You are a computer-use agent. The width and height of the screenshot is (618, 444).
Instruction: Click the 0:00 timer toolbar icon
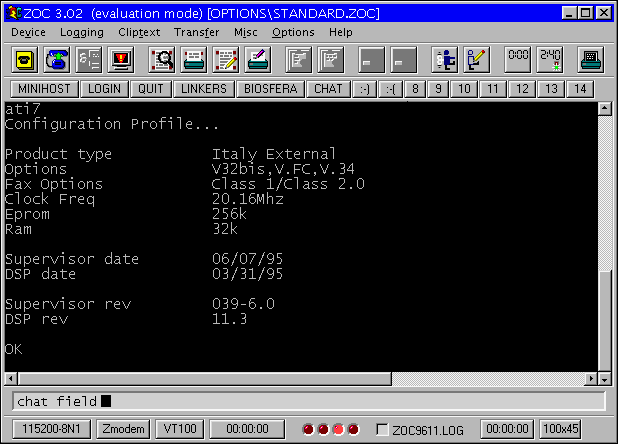click(518, 59)
